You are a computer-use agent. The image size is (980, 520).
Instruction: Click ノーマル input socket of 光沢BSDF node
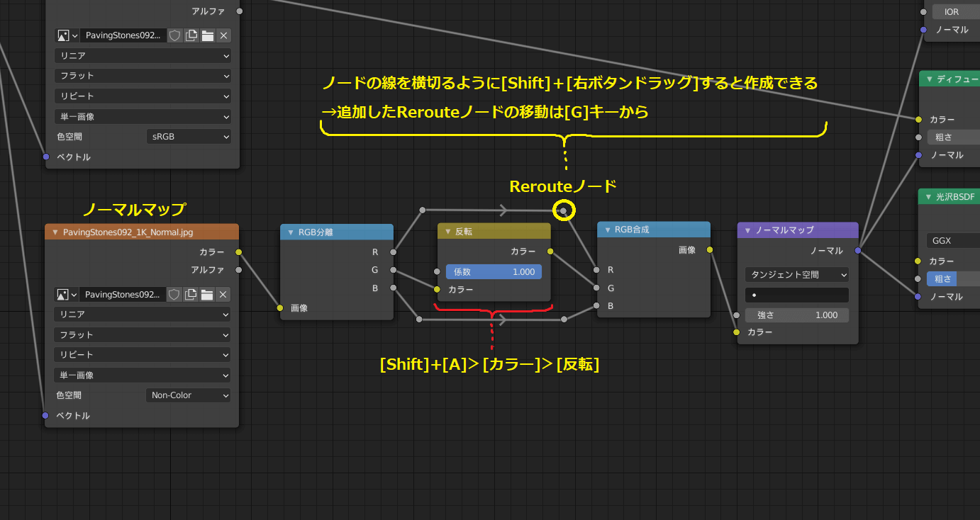pyautogui.click(x=918, y=296)
